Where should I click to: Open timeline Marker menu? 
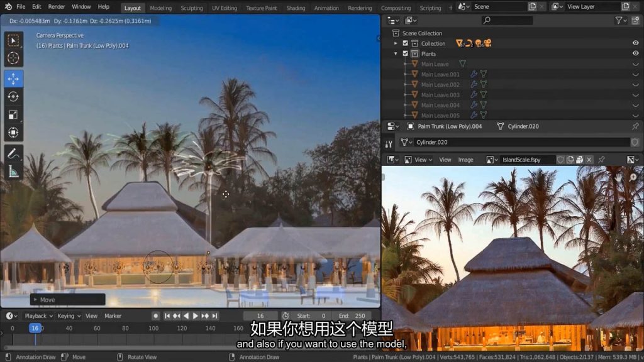113,315
